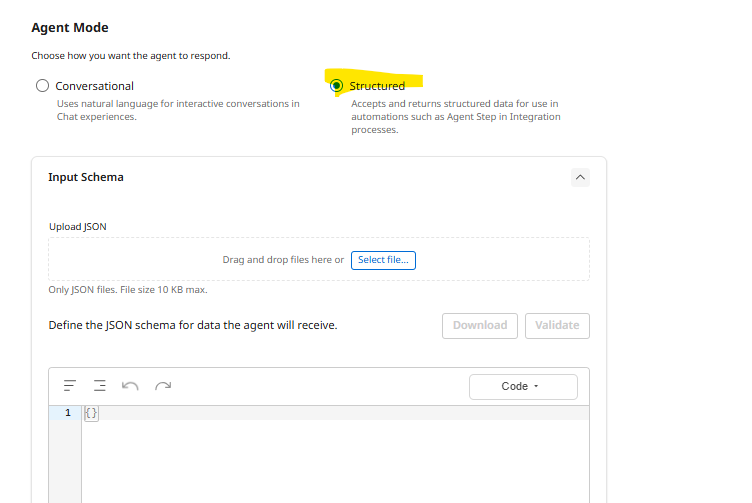Click the Structured mode description text
Screen dimensions: 752x503
pyautogui.click(x=455, y=116)
